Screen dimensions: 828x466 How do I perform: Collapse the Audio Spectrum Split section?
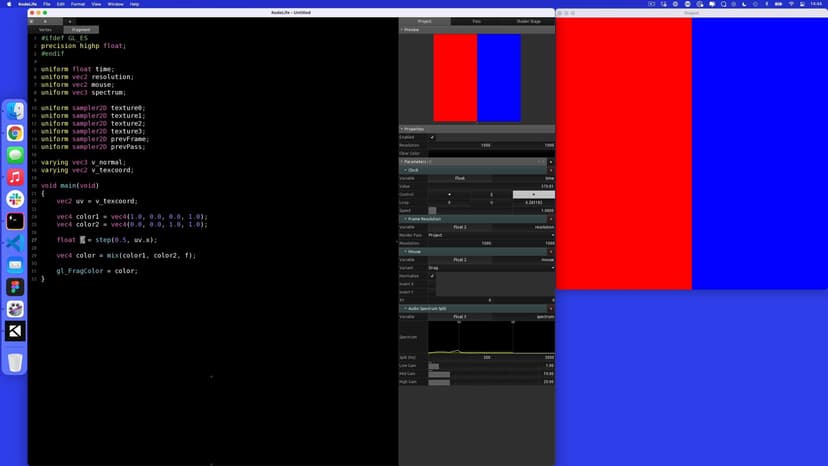point(401,307)
